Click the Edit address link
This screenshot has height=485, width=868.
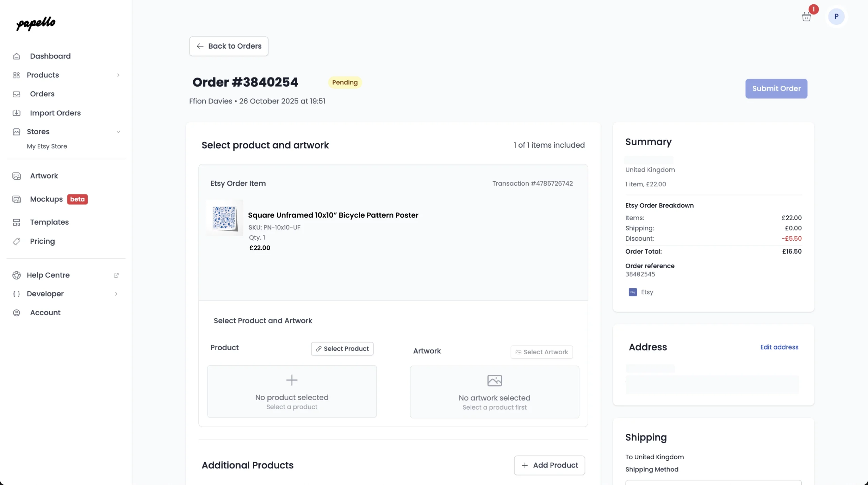point(779,347)
